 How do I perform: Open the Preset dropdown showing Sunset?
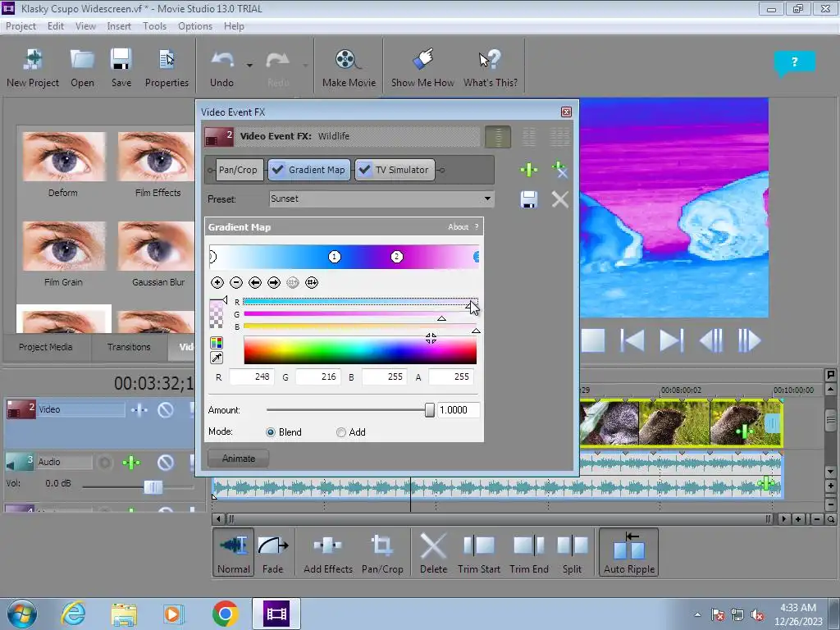click(x=381, y=199)
